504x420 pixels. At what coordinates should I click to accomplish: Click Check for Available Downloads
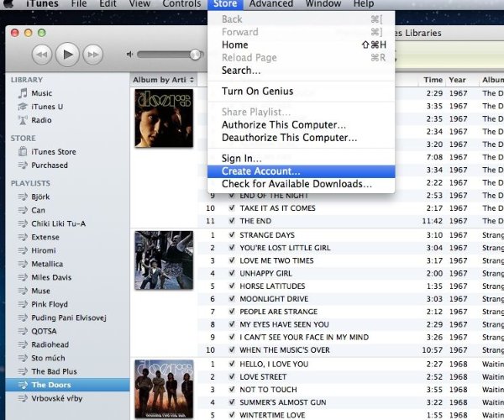(297, 184)
